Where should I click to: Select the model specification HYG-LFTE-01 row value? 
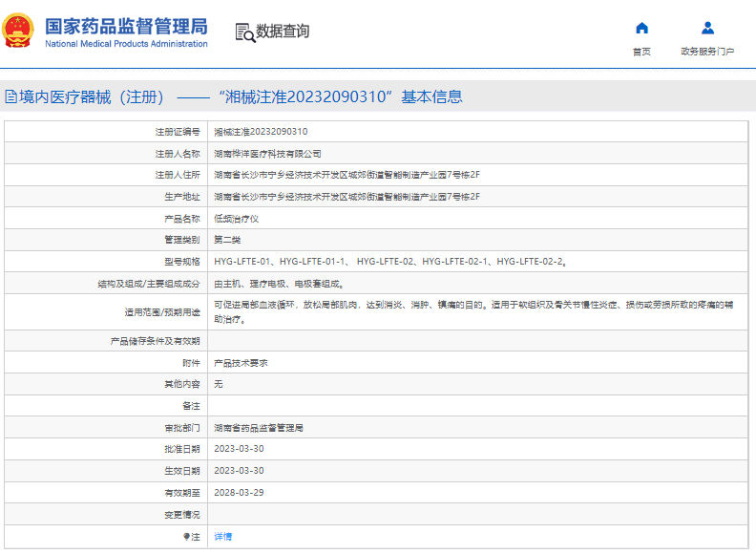pos(390,262)
